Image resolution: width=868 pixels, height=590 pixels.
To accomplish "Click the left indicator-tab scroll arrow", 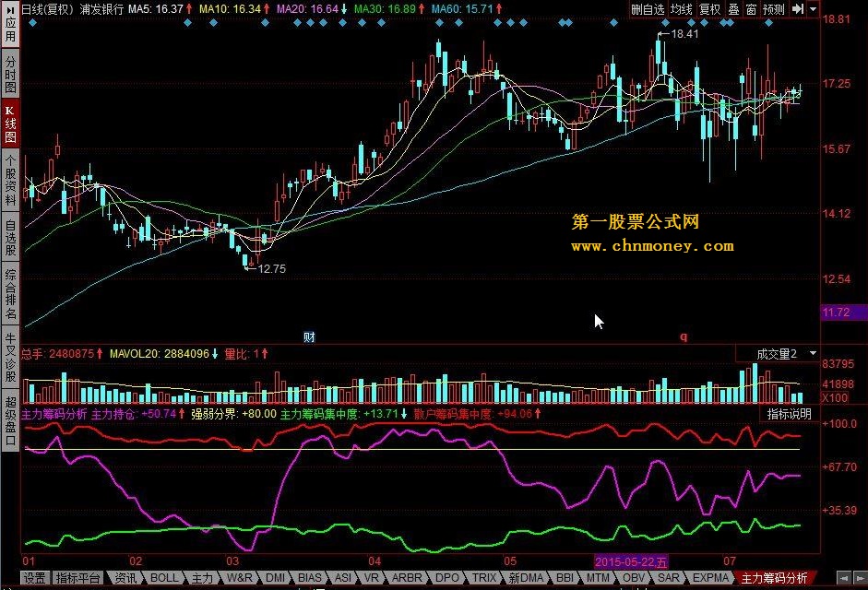I will click(x=844, y=578).
